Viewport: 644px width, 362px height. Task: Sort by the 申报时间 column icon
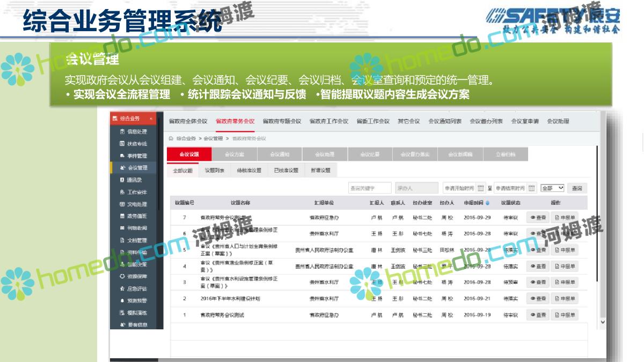[x=487, y=203]
